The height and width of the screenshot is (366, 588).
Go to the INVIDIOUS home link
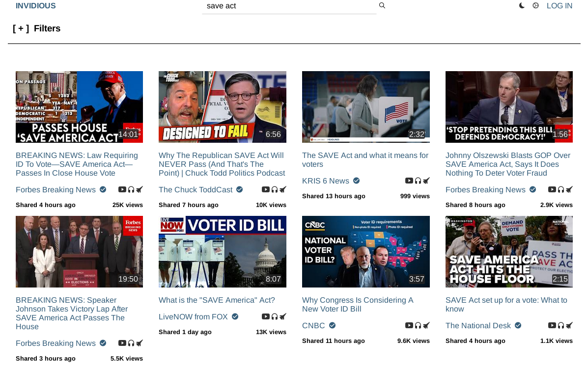tap(36, 6)
